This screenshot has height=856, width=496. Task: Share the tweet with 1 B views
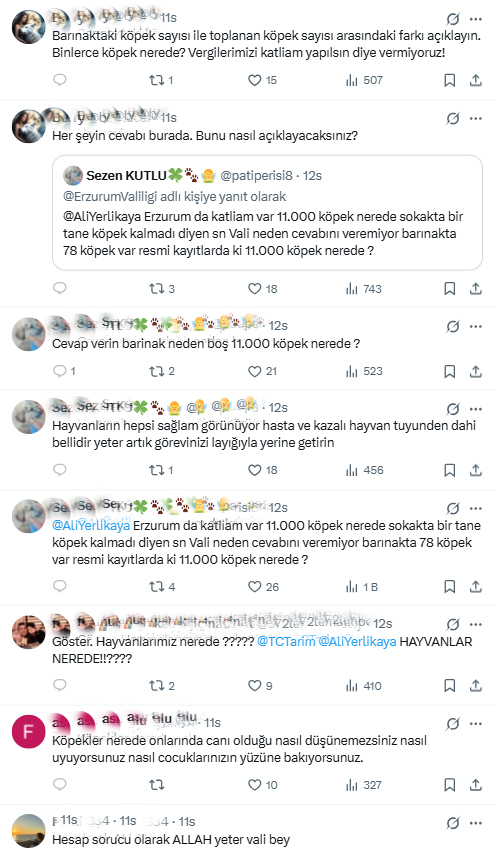[476, 587]
